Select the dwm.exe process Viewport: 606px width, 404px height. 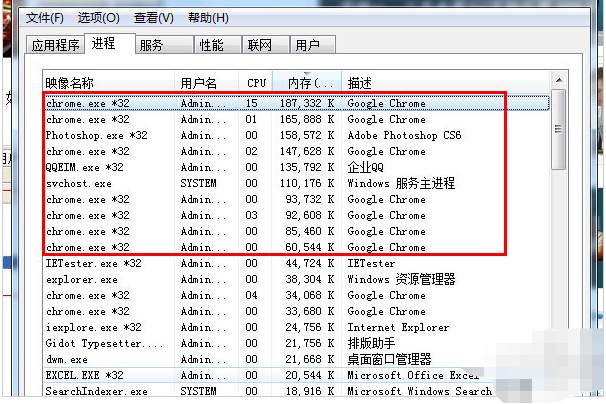pyautogui.click(x=296, y=360)
